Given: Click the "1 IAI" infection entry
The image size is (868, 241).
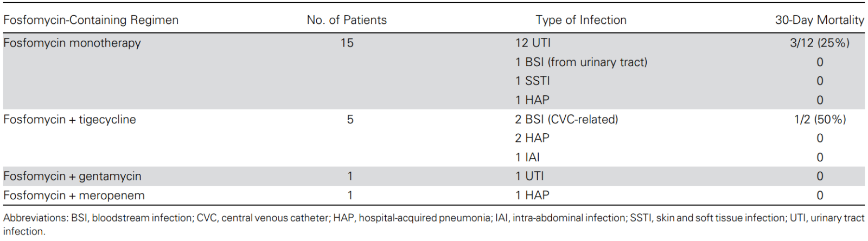Looking at the screenshot, I should tap(527, 158).
